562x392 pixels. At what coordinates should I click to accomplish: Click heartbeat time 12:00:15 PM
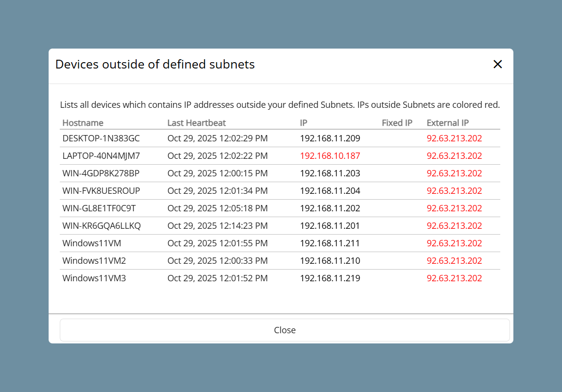243,173
